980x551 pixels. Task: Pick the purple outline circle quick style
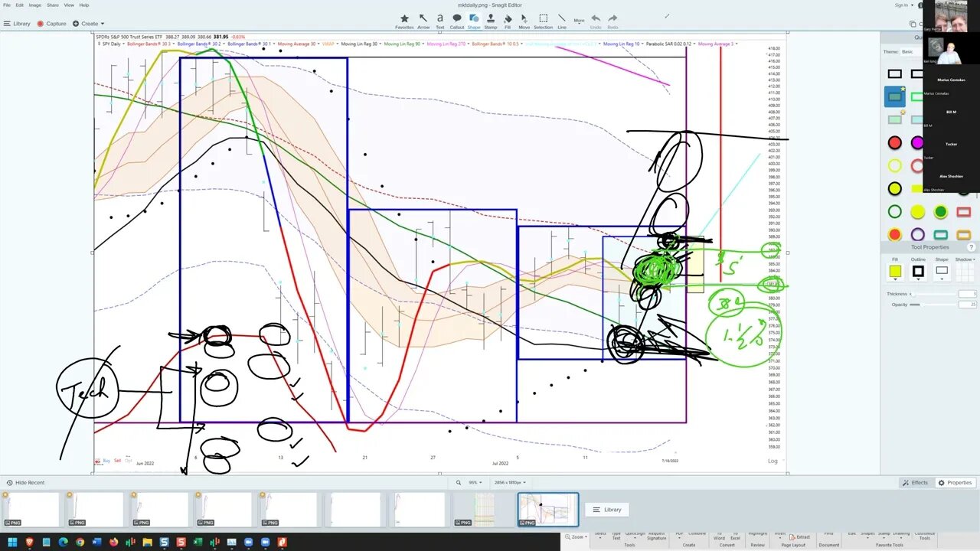[x=917, y=235]
